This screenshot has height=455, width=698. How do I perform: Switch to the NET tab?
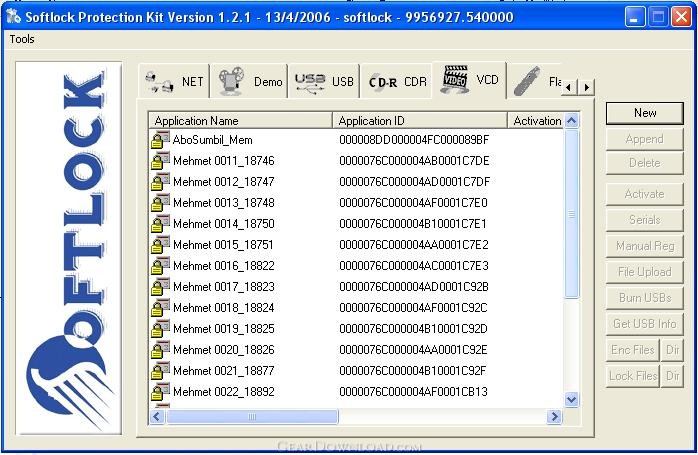(x=174, y=81)
